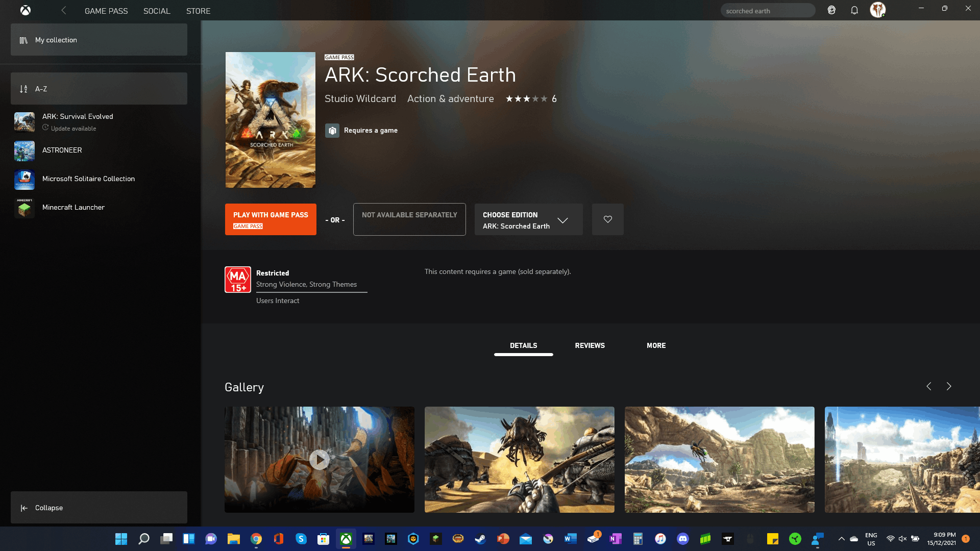The height and width of the screenshot is (551, 980).
Task: Click Play With Game Pass button
Action: [x=271, y=219]
